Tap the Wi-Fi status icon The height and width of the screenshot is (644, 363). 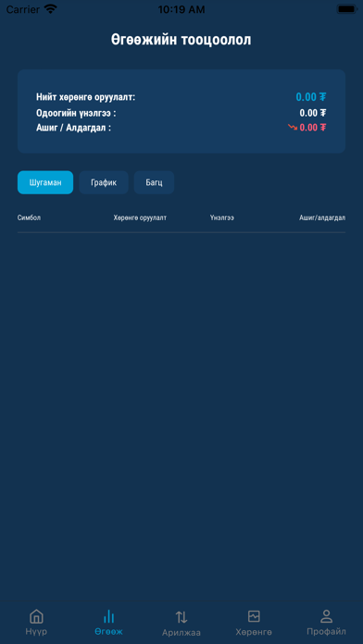point(51,9)
